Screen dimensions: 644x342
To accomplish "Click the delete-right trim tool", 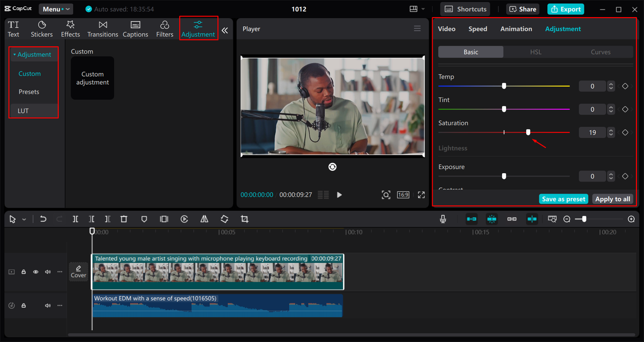I will click(x=108, y=219).
